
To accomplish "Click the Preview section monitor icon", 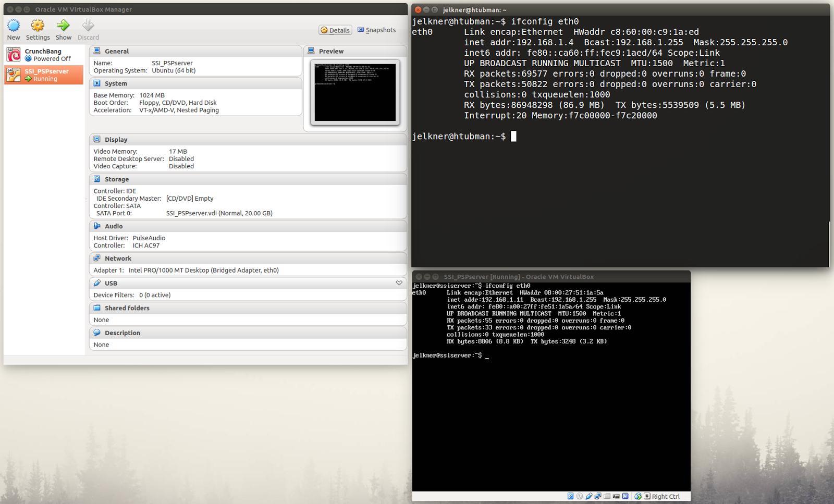I will click(x=311, y=51).
